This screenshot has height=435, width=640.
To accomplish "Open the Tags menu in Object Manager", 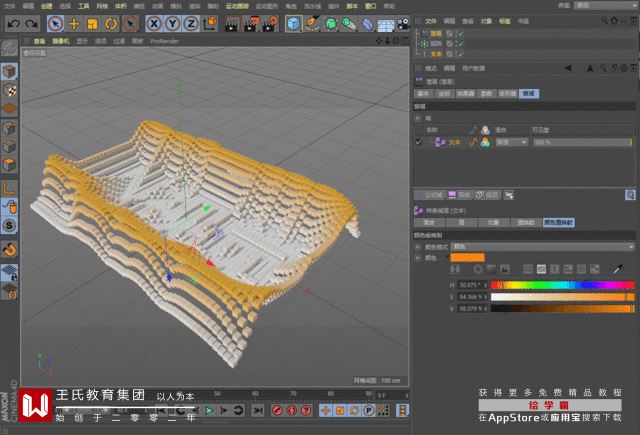I will [x=504, y=21].
